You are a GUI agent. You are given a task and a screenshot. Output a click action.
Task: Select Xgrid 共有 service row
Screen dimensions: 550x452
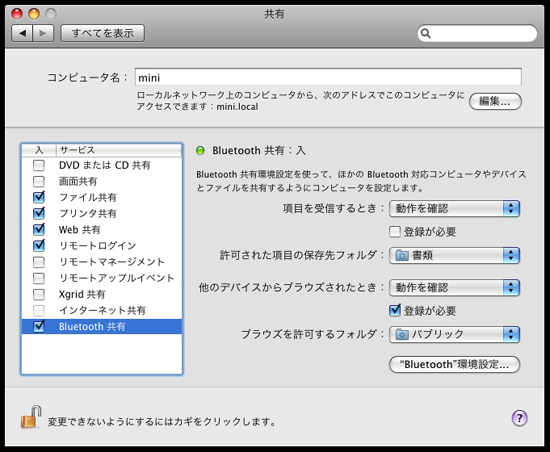[x=102, y=294]
